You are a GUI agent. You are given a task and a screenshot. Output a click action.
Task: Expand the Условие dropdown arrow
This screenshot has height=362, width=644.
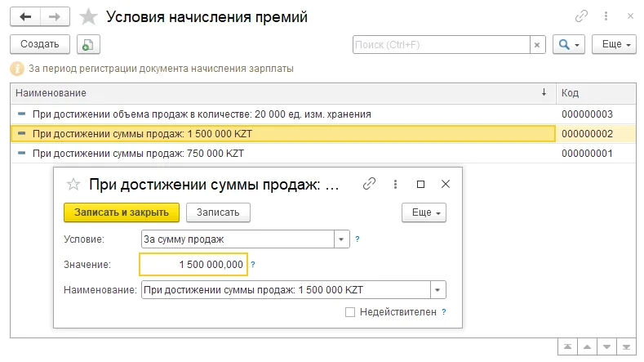(341, 239)
